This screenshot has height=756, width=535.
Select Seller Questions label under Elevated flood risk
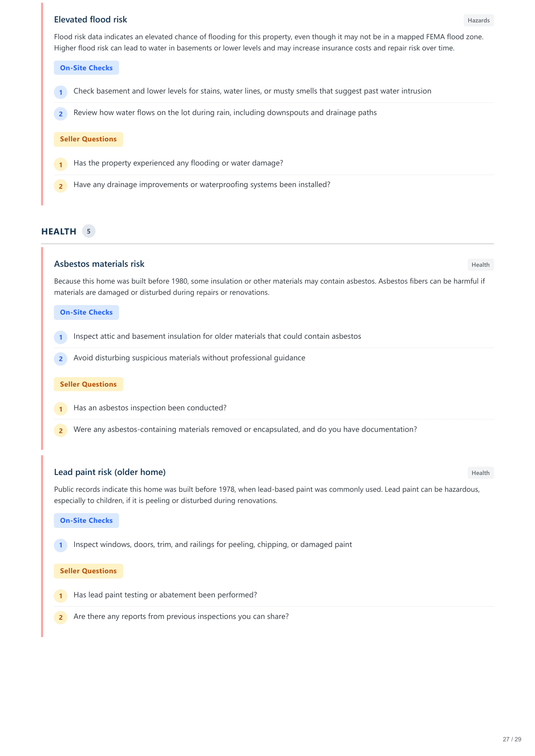(x=88, y=139)
